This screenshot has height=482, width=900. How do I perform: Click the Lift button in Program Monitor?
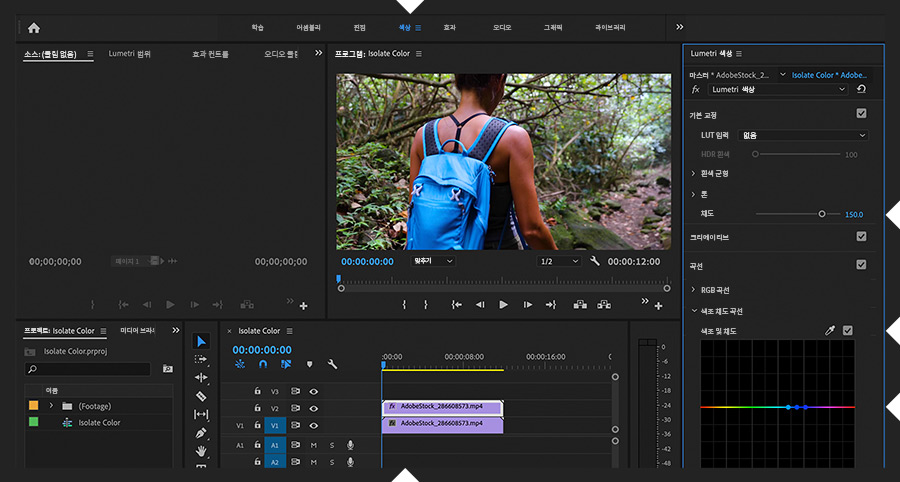pos(580,305)
